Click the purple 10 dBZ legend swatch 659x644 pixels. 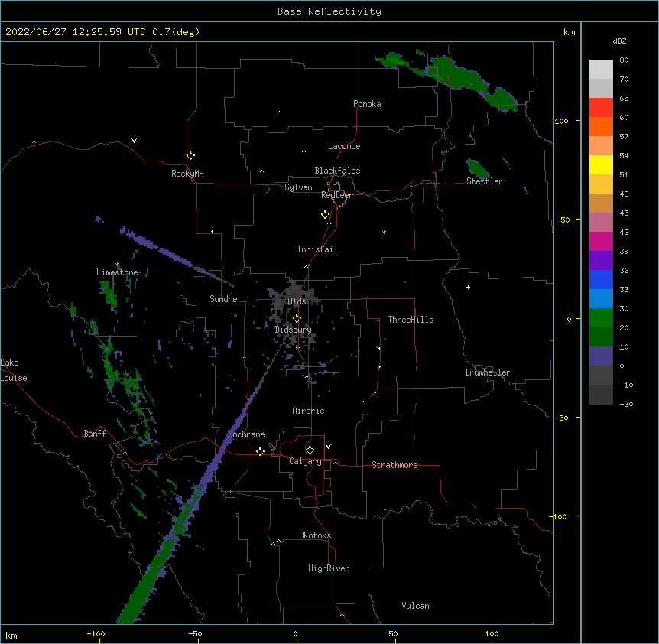601,356
